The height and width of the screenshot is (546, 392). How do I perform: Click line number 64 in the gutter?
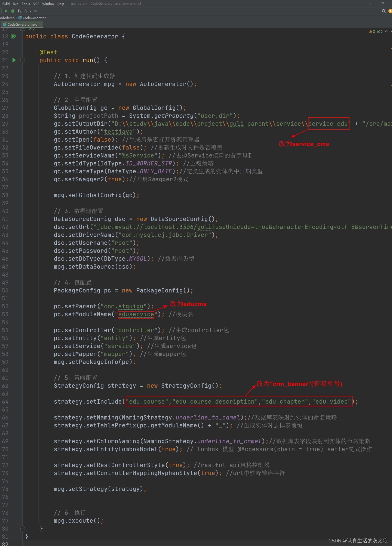click(x=5, y=402)
